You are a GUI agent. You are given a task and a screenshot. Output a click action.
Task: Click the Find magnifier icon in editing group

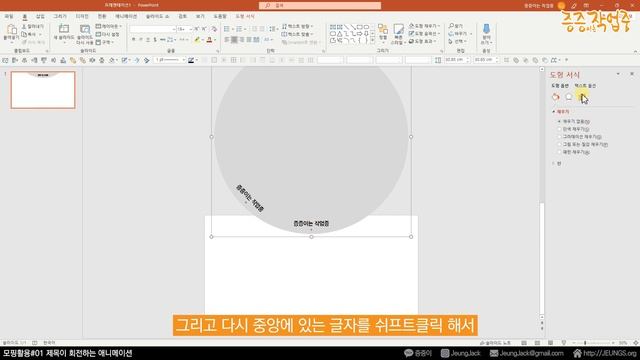(x=451, y=26)
